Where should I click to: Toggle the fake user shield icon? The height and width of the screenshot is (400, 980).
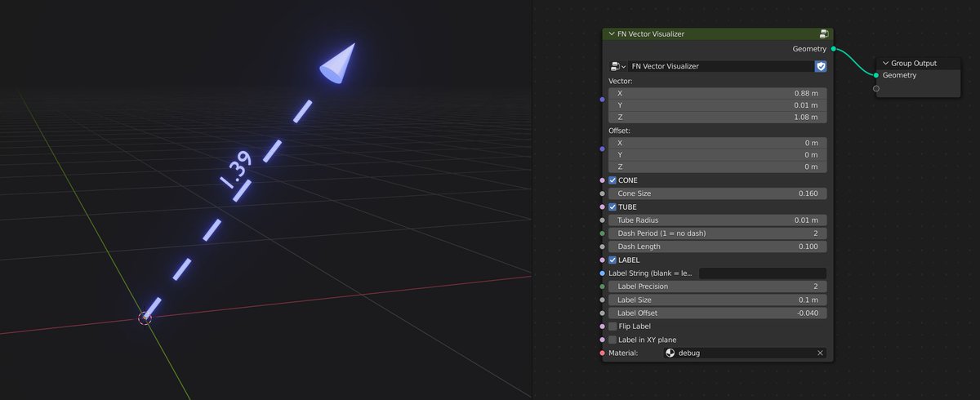[x=821, y=66]
